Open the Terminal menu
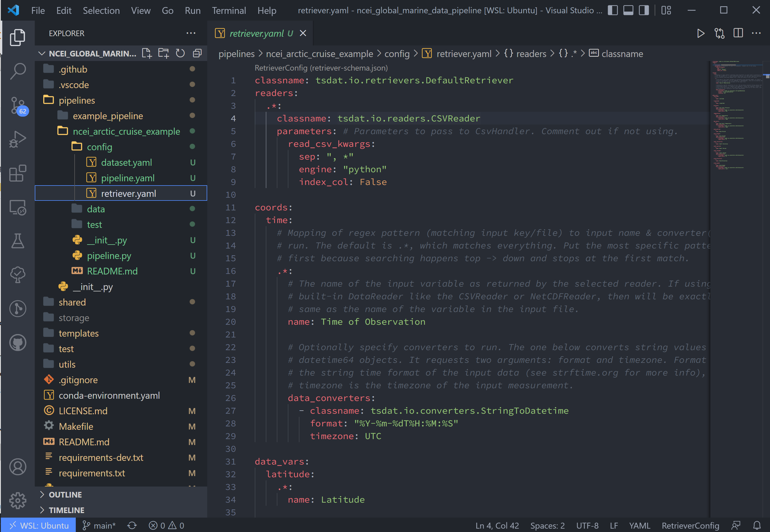The width and height of the screenshot is (770, 532). [x=229, y=11]
